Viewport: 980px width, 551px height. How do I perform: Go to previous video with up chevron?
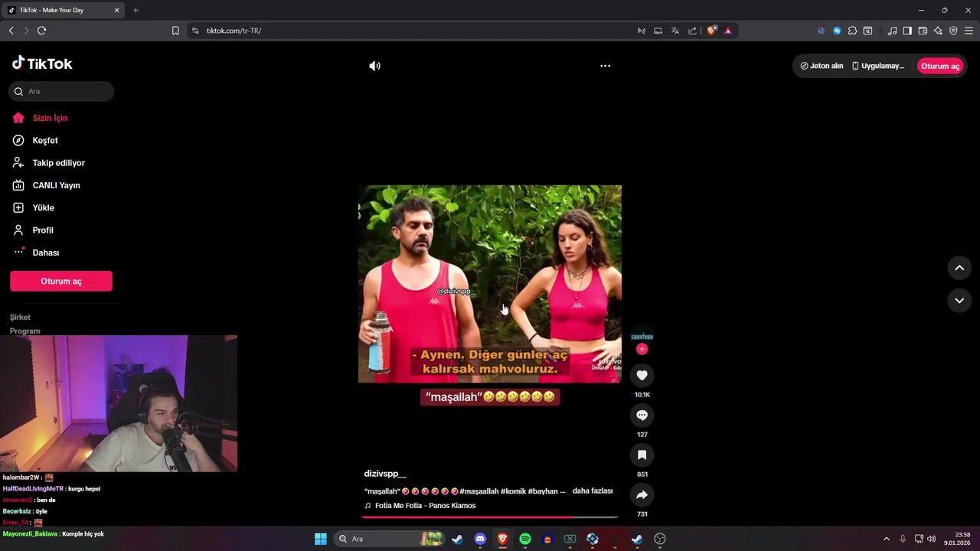[959, 268]
